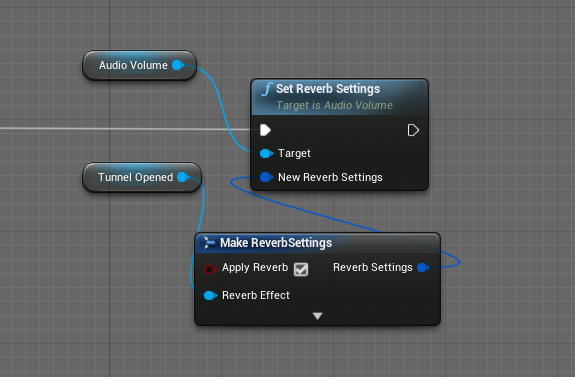This screenshot has height=377, width=575.
Task: Click the 'New Reverb Settings' pin label
Action: (x=330, y=177)
